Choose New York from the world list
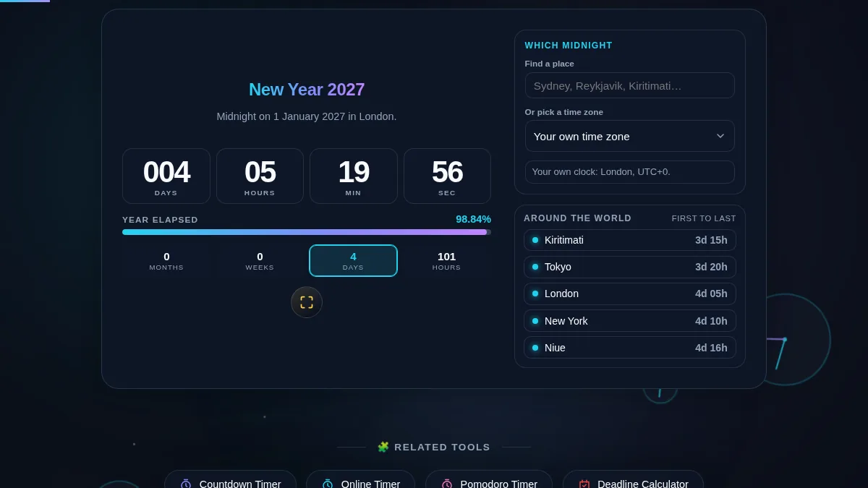Screen dimensions: 868x488 (629, 321)
